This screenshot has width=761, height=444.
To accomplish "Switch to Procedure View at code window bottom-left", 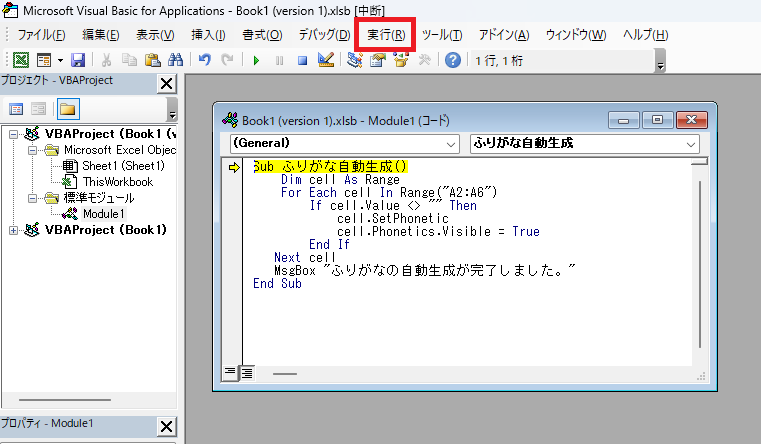I will [x=229, y=372].
